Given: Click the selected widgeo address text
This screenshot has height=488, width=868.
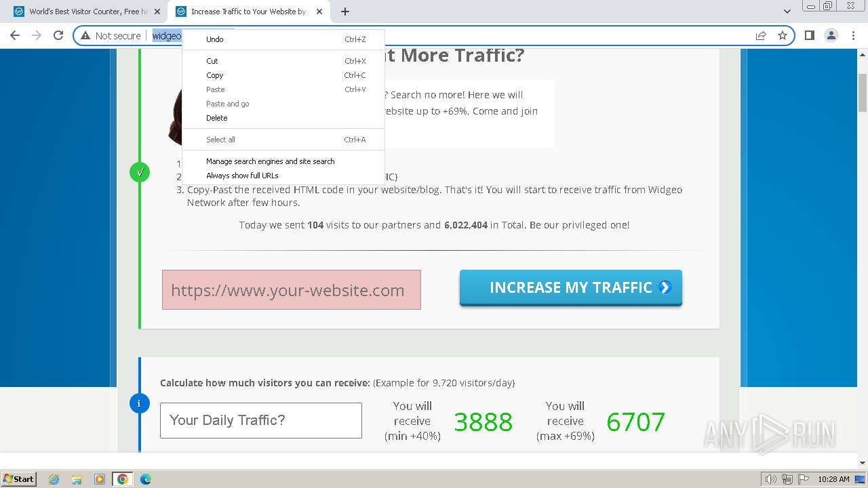Looking at the screenshot, I should [167, 36].
